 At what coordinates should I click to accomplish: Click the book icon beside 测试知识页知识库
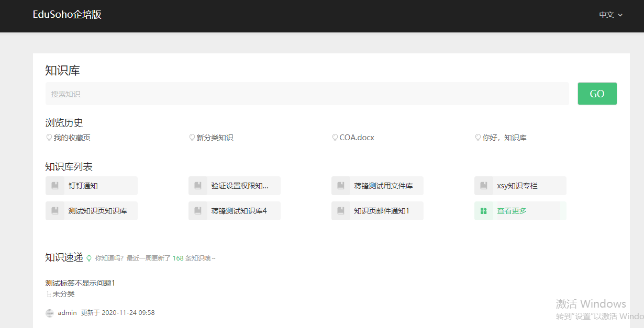(x=55, y=211)
